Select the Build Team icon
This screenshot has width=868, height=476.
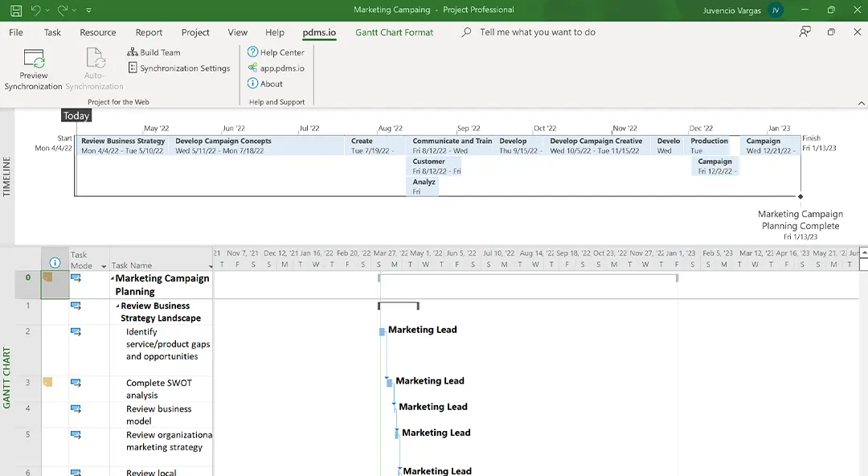133,51
